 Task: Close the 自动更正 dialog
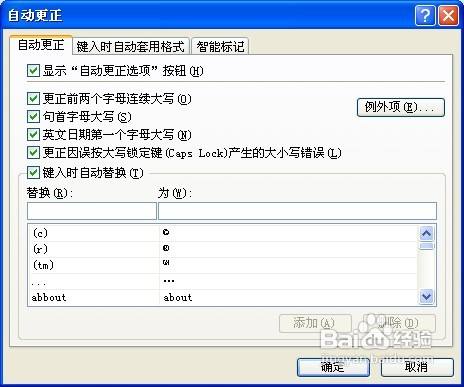point(448,15)
